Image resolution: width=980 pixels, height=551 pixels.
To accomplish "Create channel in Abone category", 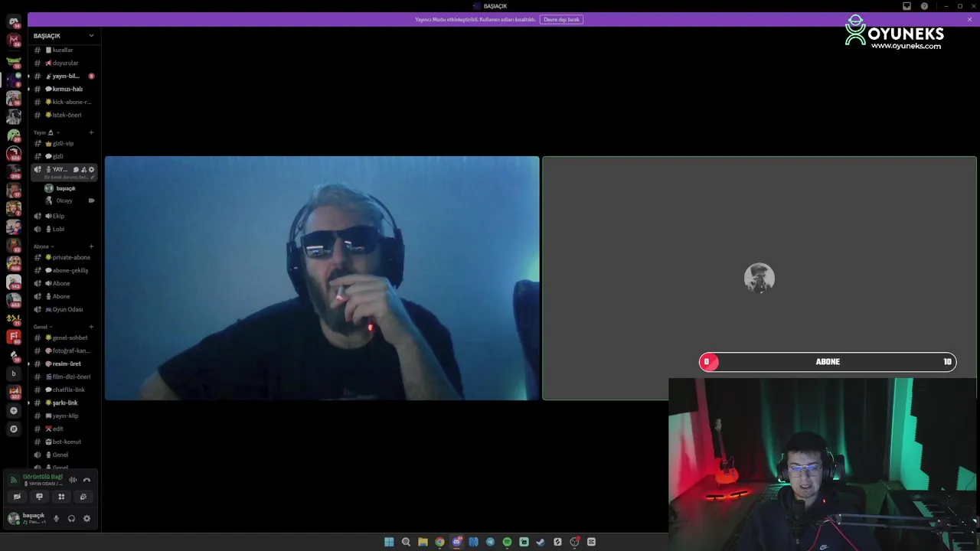I will [91, 246].
